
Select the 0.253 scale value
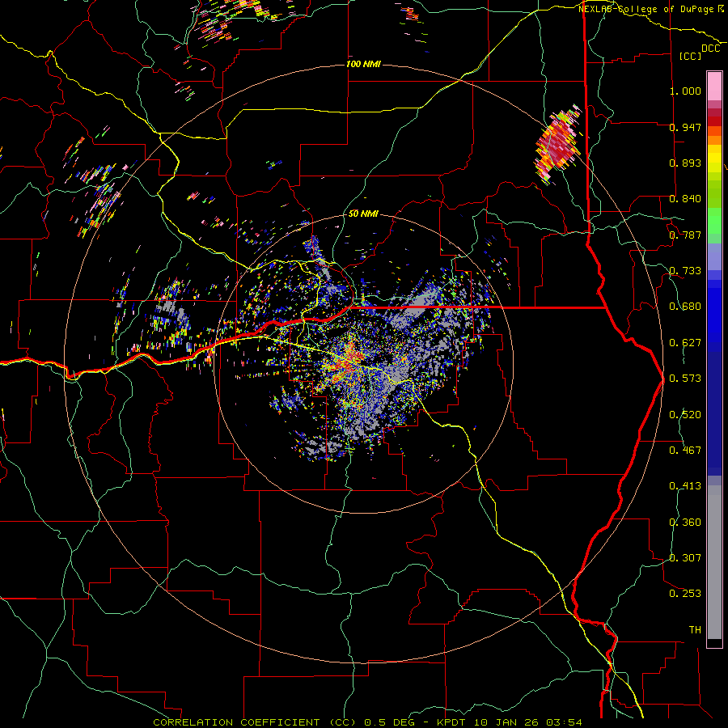685,594
